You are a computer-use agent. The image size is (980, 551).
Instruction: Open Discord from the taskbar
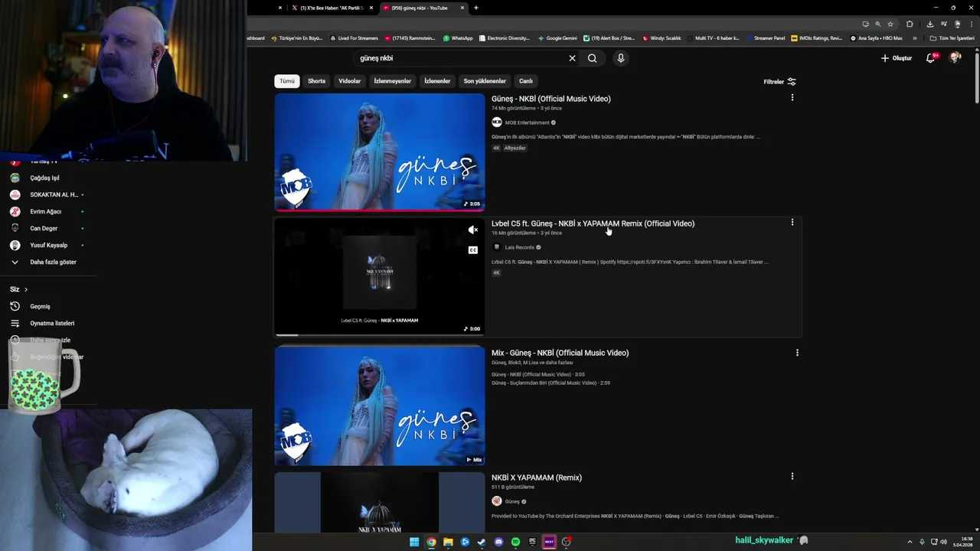coord(498,542)
